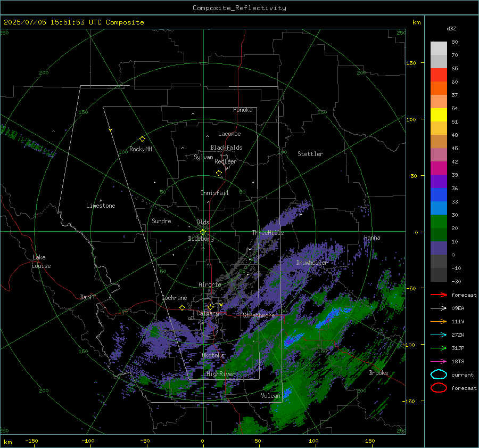The height and width of the screenshot is (448, 479).
Task: Click the ThreeHills label
Action: point(268,233)
